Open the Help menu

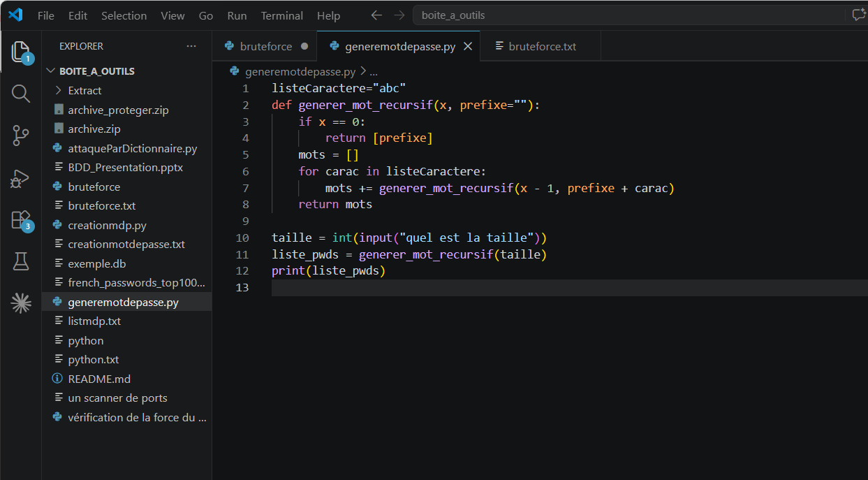(328, 15)
